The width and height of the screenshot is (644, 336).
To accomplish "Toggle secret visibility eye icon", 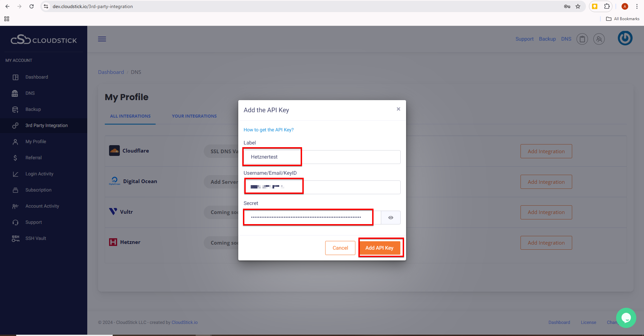I will 391,218.
